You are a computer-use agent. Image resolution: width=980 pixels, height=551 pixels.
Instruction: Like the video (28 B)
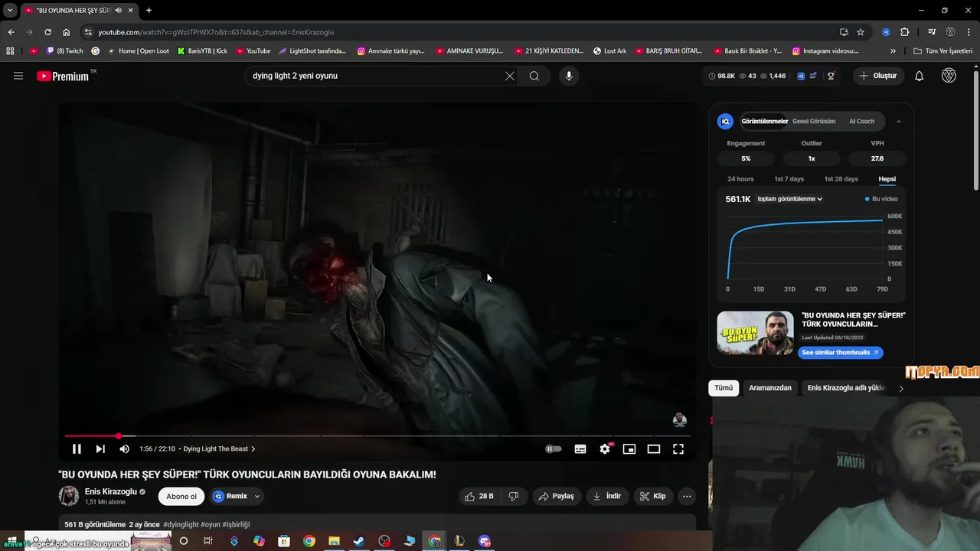pos(479,496)
